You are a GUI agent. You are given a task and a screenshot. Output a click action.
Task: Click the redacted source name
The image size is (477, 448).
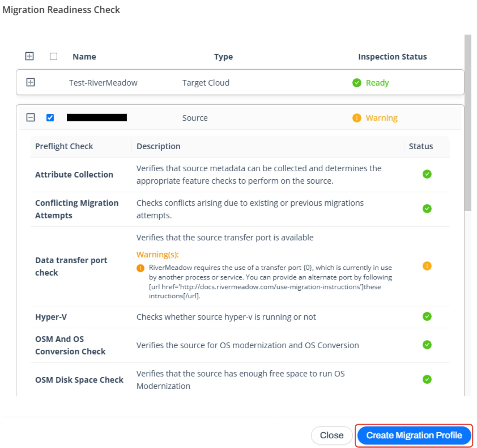click(97, 118)
